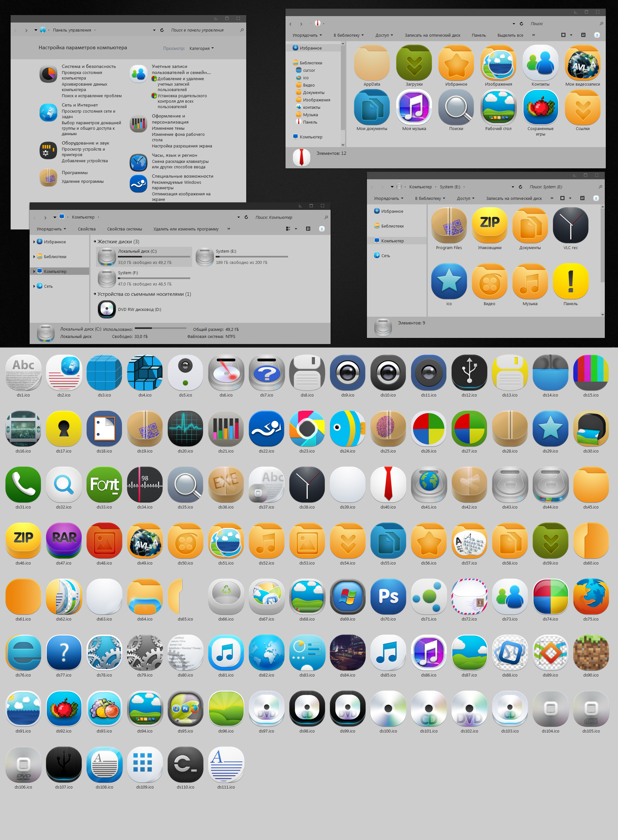The width and height of the screenshot is (618, 840).
Task: Open the DVD RW дисковод (D:) drive
Action: tap(130, 309)
